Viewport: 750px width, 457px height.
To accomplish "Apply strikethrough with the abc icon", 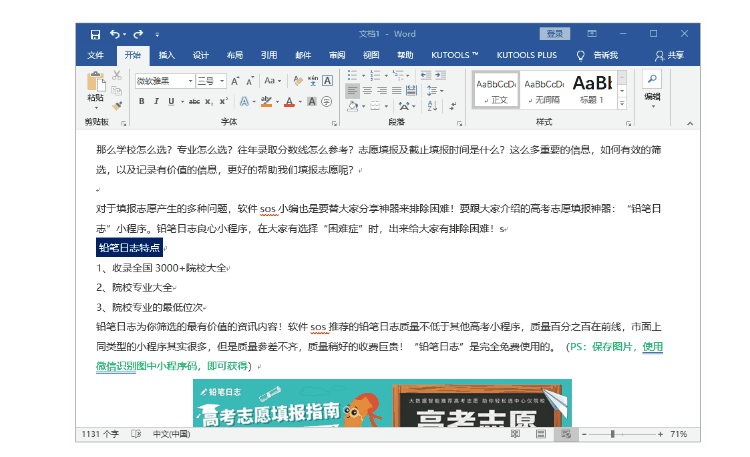I will click(194, 101).
